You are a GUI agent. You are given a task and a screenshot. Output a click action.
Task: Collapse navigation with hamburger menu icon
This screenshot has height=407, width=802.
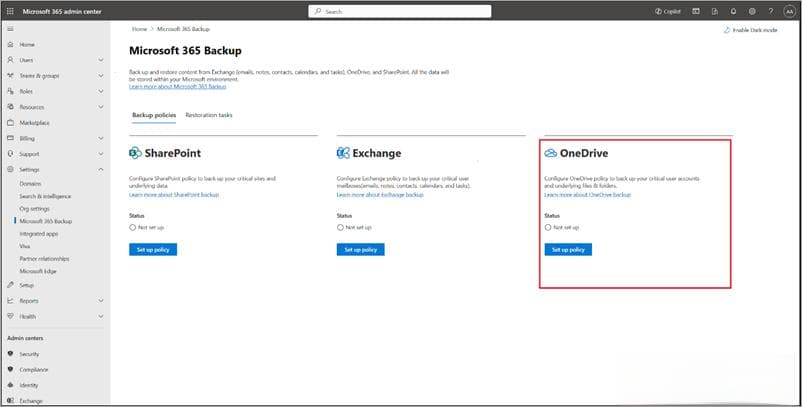click(x=10, y=29)
